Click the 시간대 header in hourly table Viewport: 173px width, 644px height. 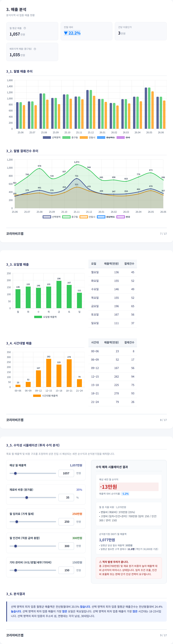click(x=95, y=342)
